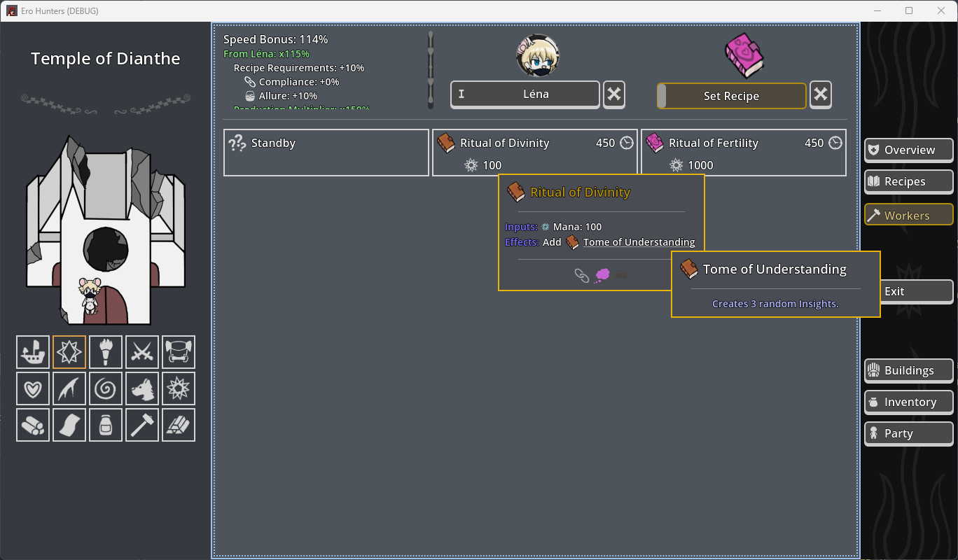Click the 'Mana: 100' input text
This screenshot has width=958, height=560.
(578, 227)
